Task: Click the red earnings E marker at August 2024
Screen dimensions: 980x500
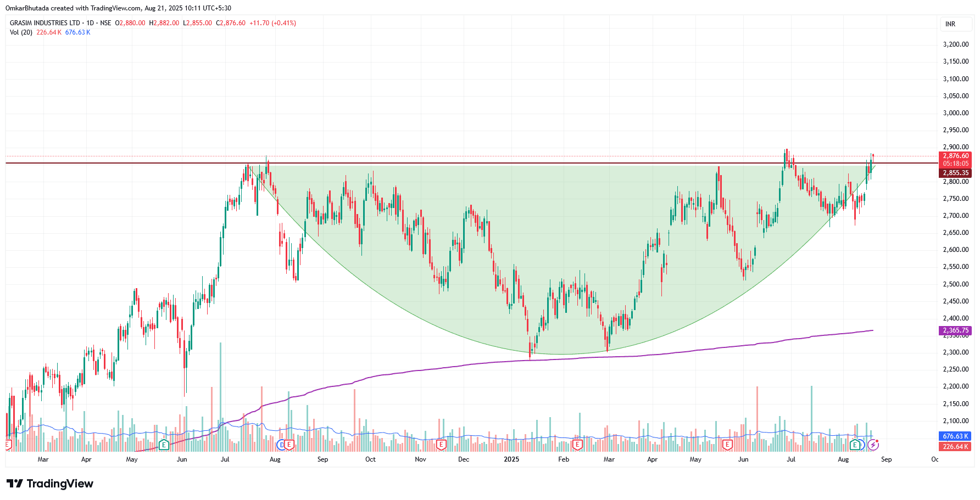Action: (289, 444)
